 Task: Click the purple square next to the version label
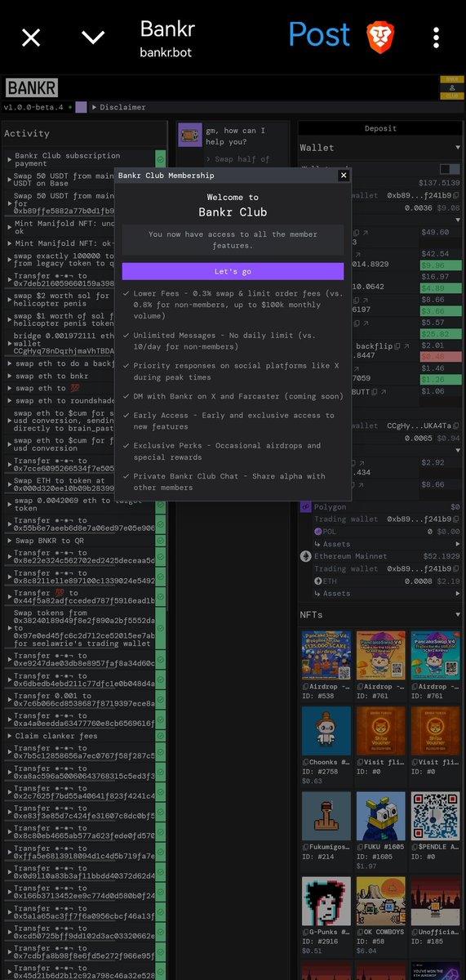point(81,107)
